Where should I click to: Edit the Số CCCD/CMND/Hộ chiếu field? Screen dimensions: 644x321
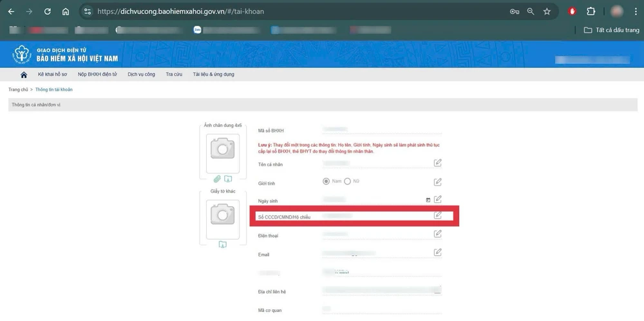tap(438, 215)
